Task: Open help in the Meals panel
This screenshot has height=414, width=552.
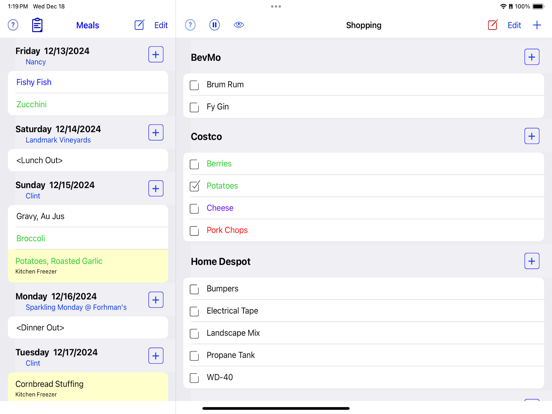Action: (13, 25)
